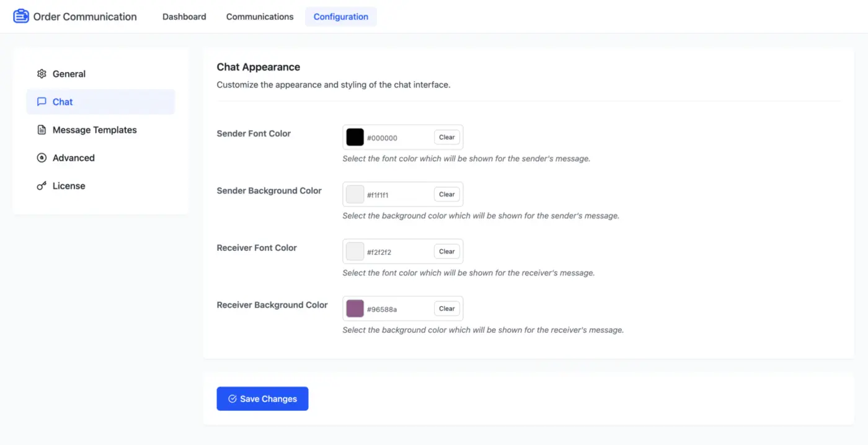Screen dimensions: 868x445
Task: Click the Message Templates document icon
Action: pos(41,130)
